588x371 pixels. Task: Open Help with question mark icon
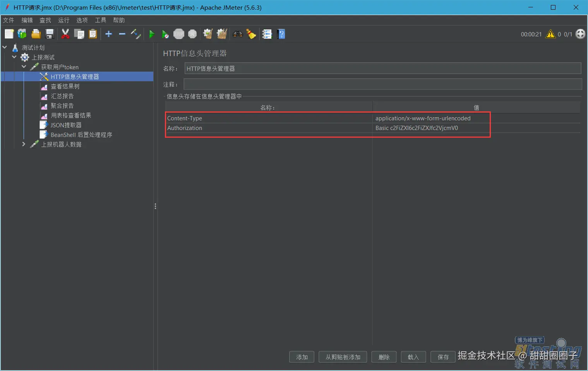coord(281,34)
